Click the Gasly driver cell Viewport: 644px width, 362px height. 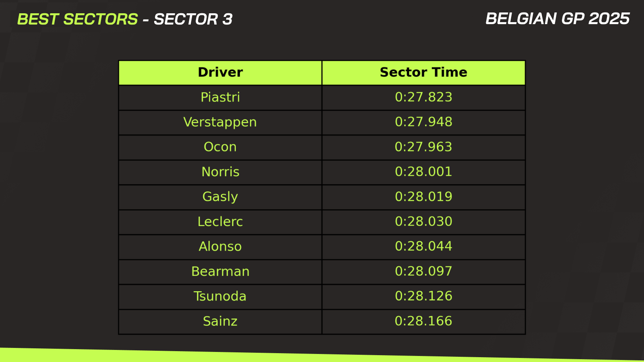tap(220, 197)
